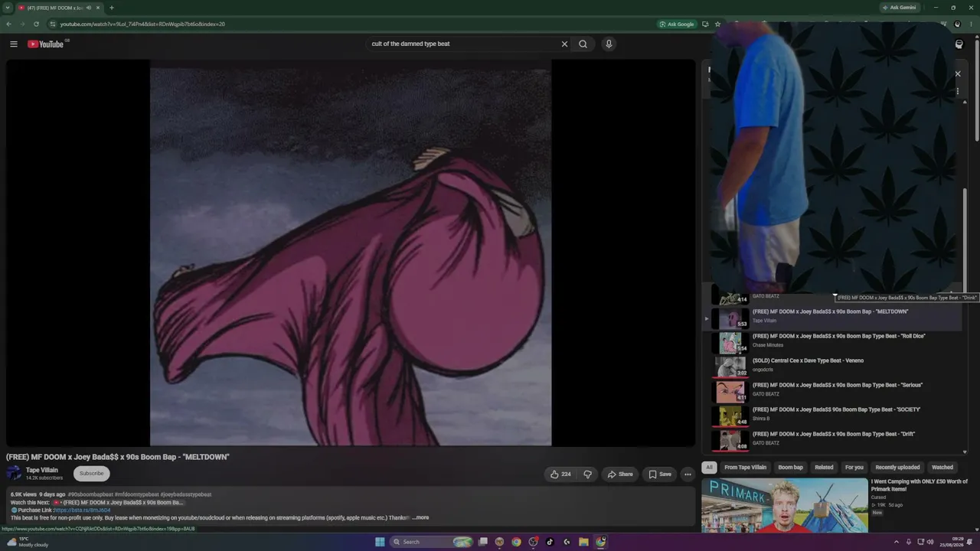
Task: Open the #joeybadasstypebeat hashtag
Action: [x=186, y=494]
